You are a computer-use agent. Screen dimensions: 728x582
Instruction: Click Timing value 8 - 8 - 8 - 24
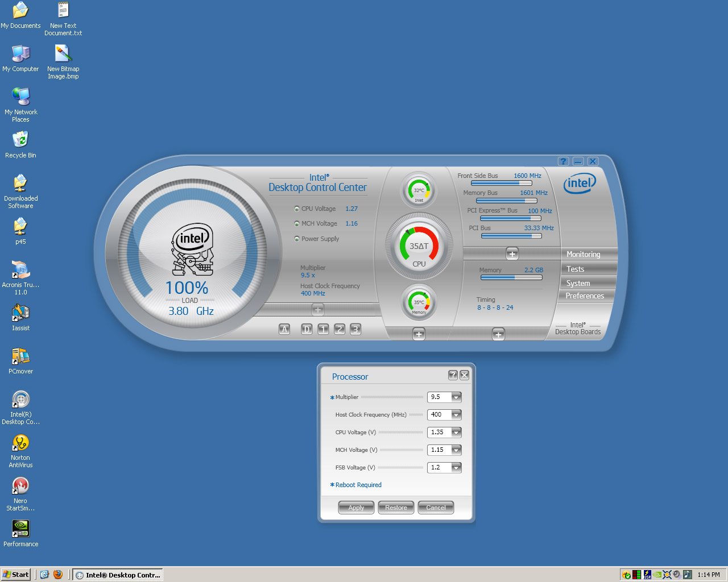(x=495, y=307)
